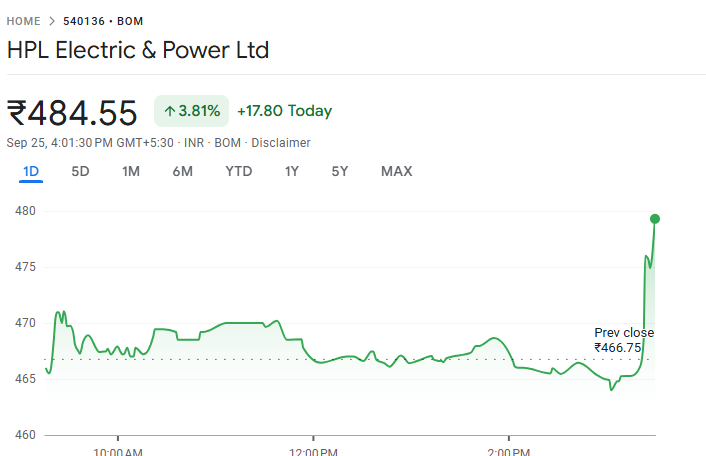Click the 3.81% gain badge
Screen dimensions: 706x456
(191, 111)
